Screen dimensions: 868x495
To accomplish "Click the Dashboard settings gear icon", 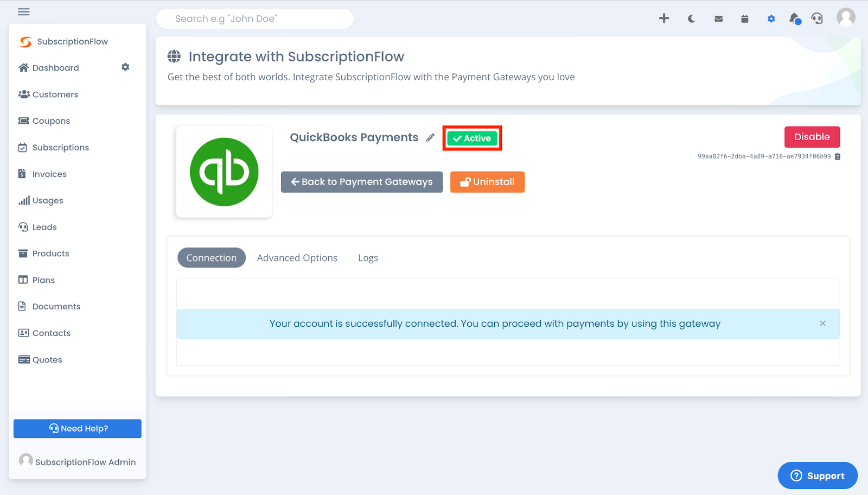I will point(125,67).
